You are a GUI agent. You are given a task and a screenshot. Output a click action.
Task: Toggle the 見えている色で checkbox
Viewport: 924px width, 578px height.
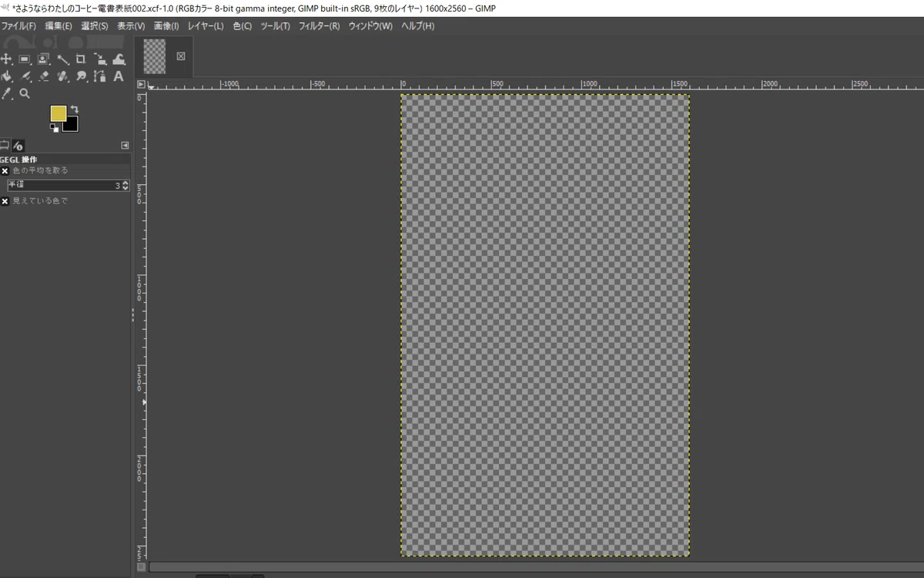tap(5, 201)
